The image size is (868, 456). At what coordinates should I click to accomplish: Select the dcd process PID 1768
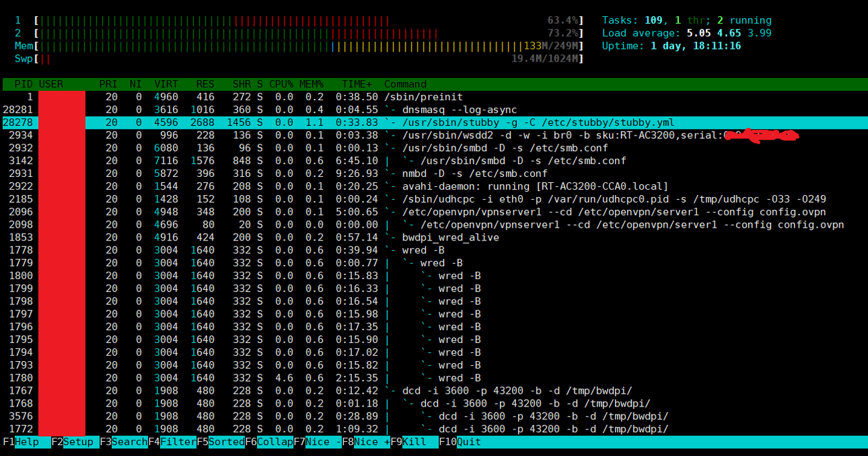point(434,403)
